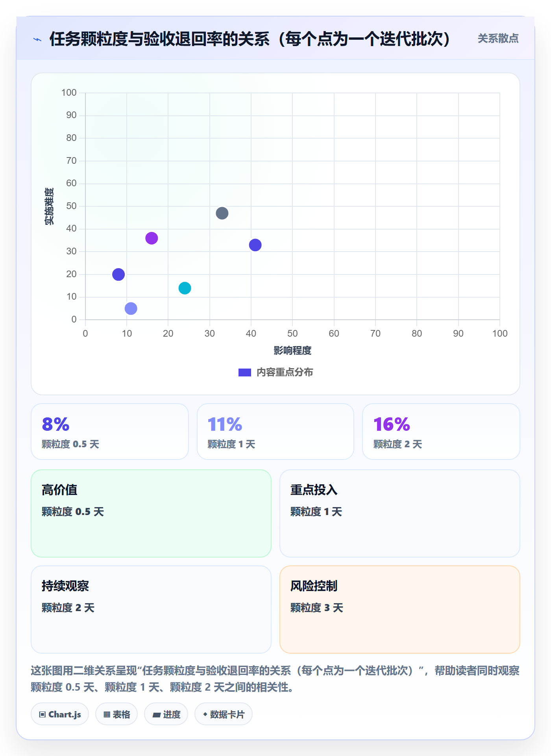
Task: Select the purple data point on chart
Action: [152, 238]
